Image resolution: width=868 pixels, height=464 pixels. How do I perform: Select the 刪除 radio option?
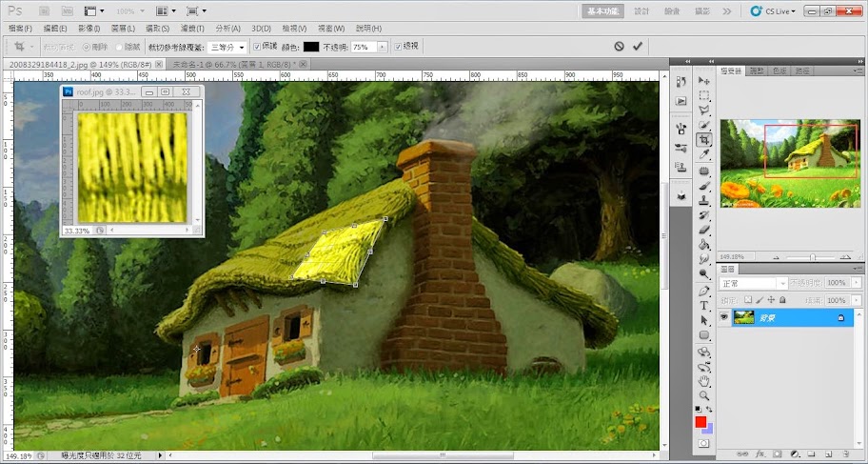click(x=87, y=47)
